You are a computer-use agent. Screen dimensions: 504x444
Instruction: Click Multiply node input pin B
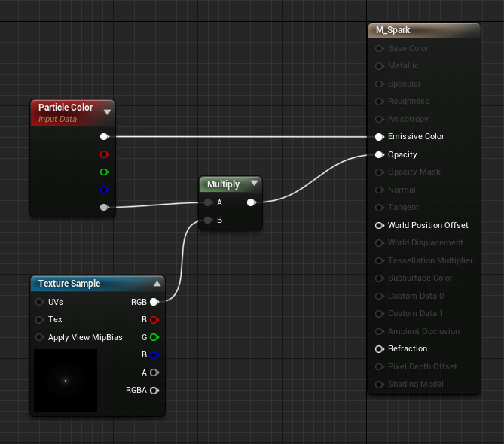208,220
